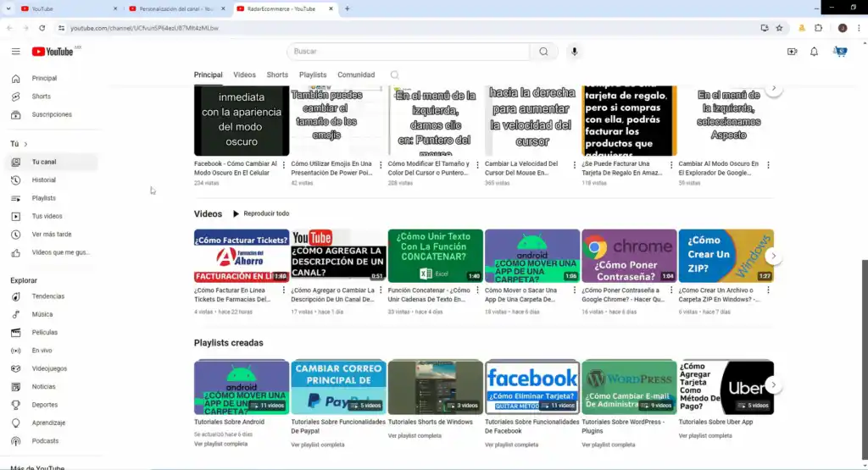View full Paypal playlist link
Viewport: 868px width, 470px height.
[x=318, y=445]
